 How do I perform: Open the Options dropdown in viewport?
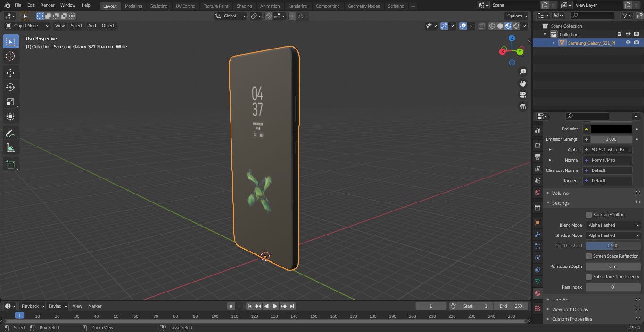point(517,16)
